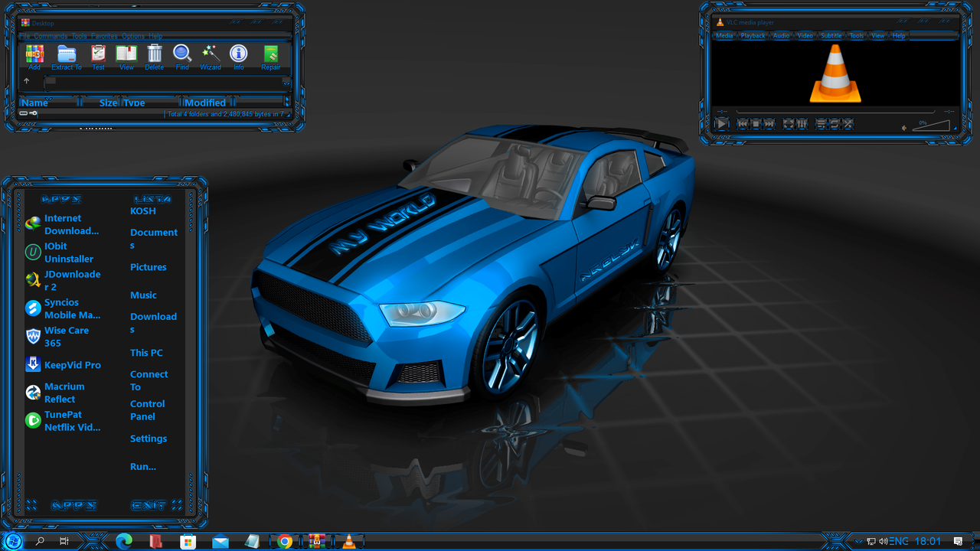Open the Commands menu in WinRAR
The image size is (980, 551).
coord(51,36)
